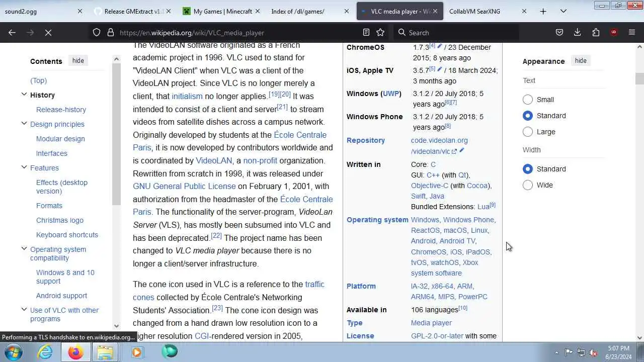
Task: Jump to (Top) in Contents
Action: 38,80
